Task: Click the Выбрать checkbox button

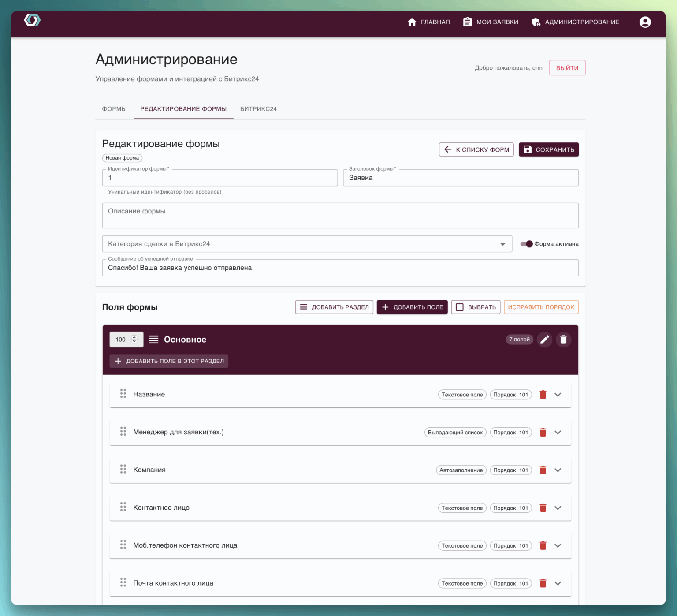Action: tap(476, 307)
